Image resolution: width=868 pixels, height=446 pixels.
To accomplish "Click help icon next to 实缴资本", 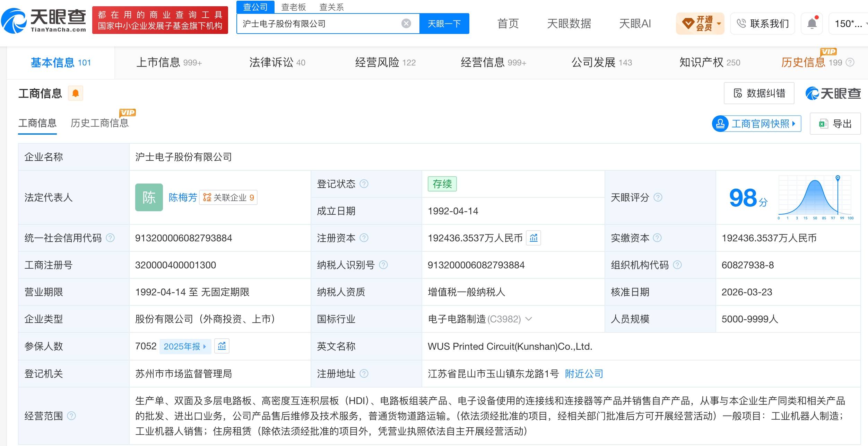I will point(657,238).
